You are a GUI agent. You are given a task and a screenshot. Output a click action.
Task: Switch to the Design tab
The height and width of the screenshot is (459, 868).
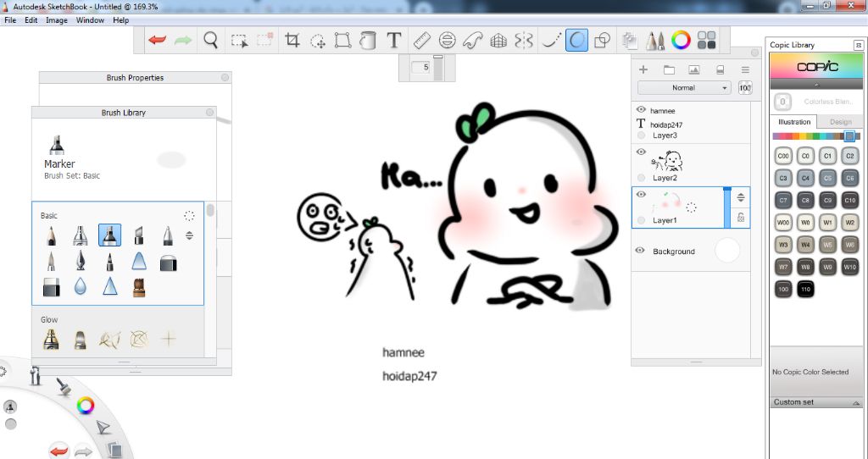(x=840, y=122)
